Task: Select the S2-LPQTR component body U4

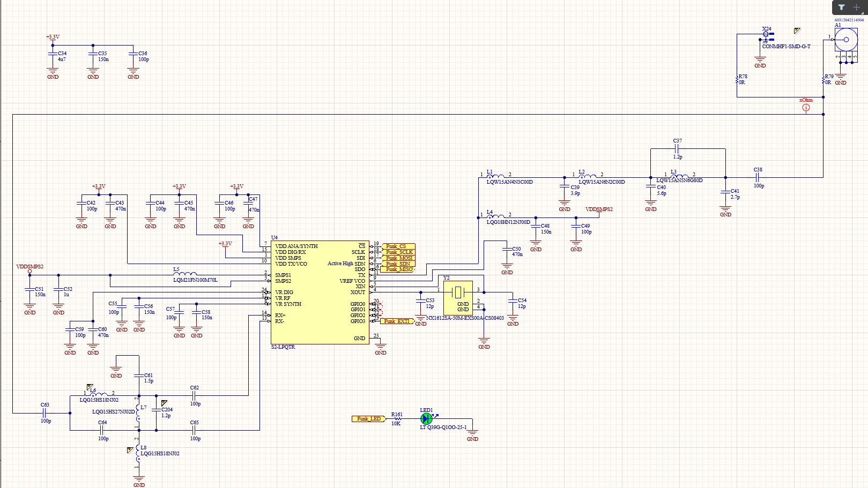Action: [x=320, y=292]
